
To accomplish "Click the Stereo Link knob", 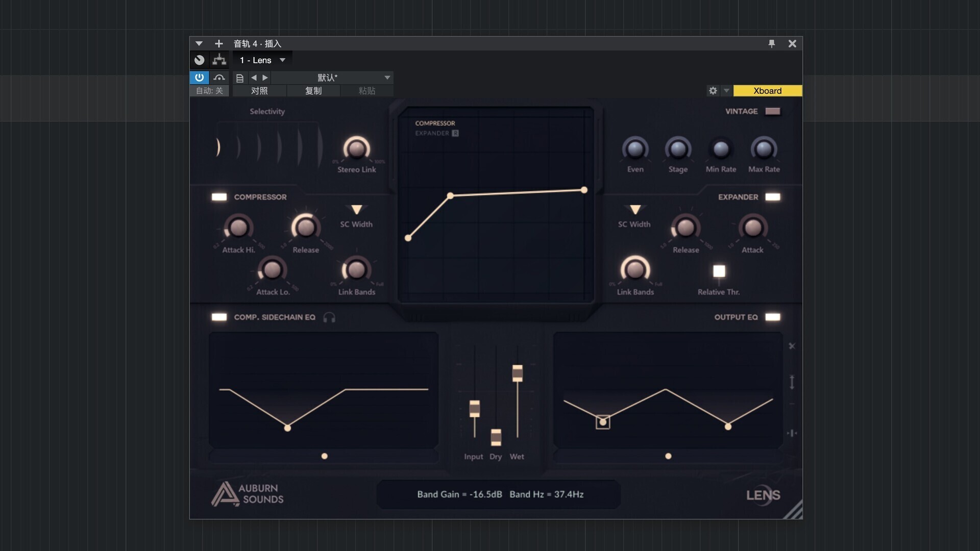I will (356, 148).
